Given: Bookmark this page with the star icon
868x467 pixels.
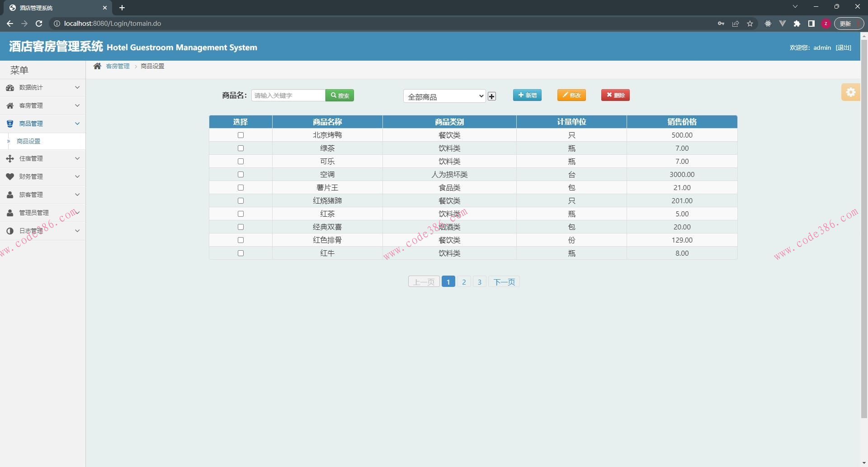Looking at the screenshot, I should click(x=750, y=24).
